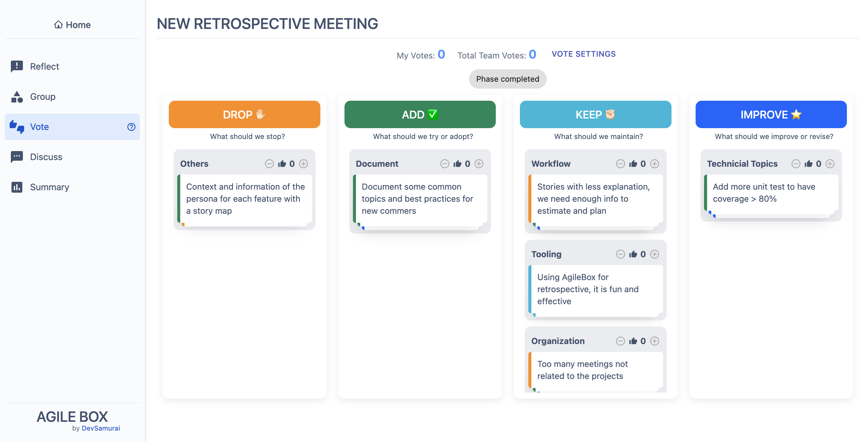Screen dimensions: 868x442
Task: Add a vote to the Document group
Action: pos(479,164)
